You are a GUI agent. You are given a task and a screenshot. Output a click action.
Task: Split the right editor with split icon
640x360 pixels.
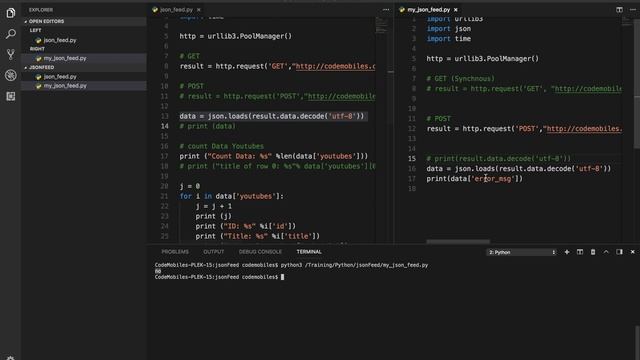click(x=619, y=10)
